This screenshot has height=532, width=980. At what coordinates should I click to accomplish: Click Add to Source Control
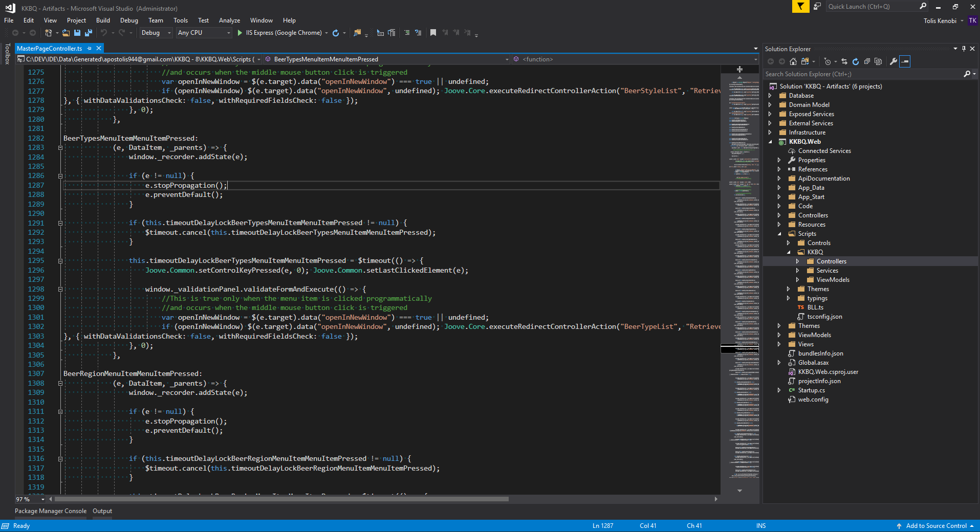936,526
